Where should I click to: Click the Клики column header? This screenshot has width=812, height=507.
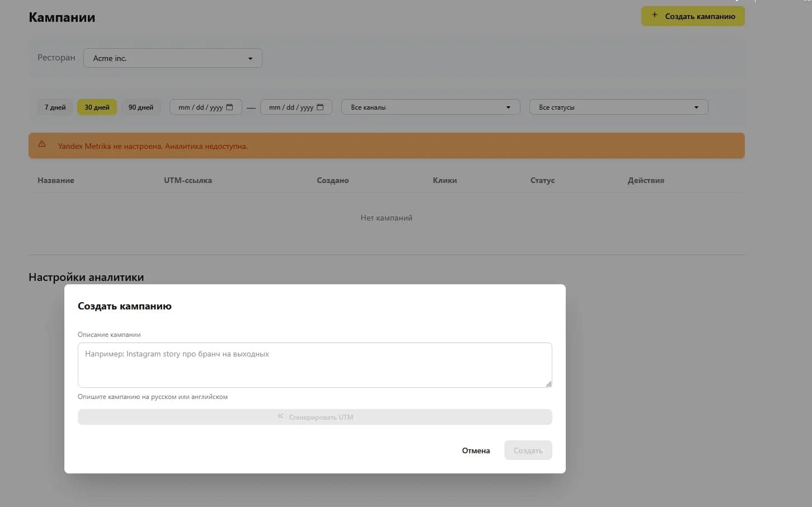point(444,180)
